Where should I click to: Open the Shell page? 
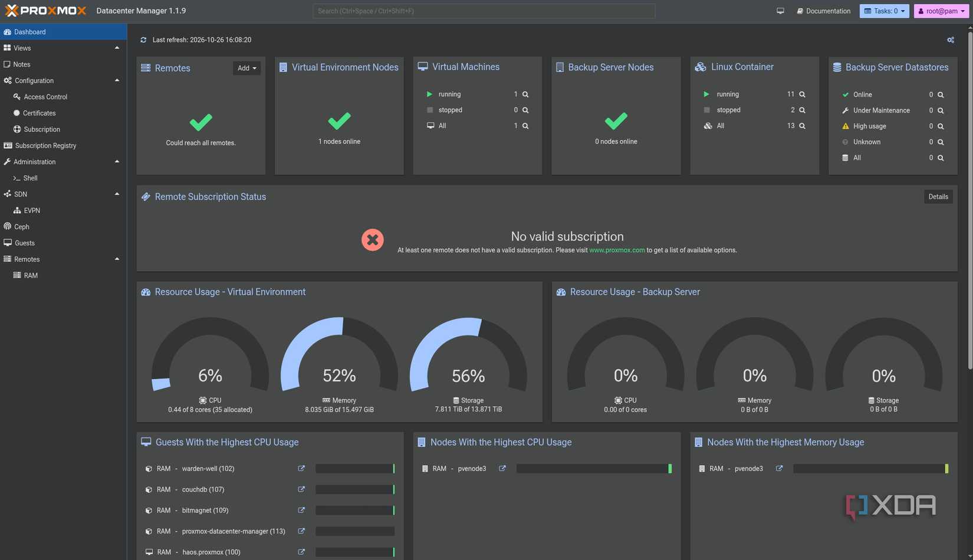coord(64,178)
